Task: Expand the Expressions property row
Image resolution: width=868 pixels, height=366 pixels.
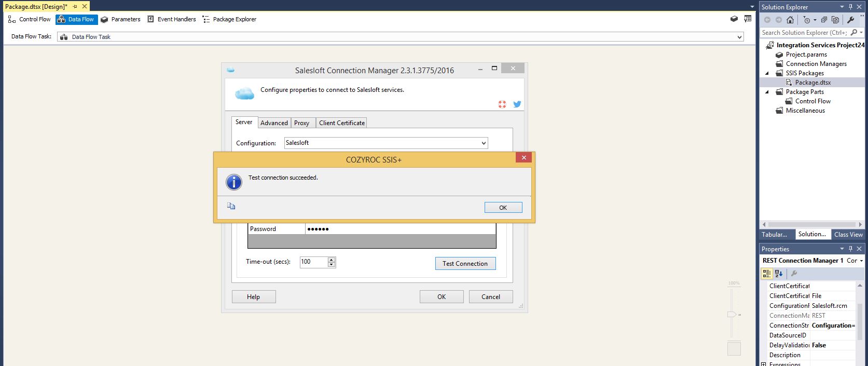Action: [x=763, y=364]
